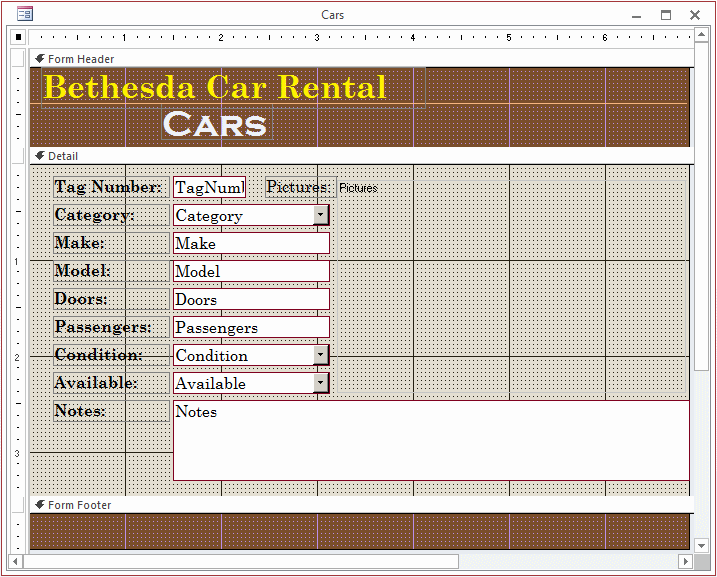The height and width of the screenshot is (577, 717).
Task: Click the horizontal ruler at the 3 inch mark
Action: click(317, 37)
